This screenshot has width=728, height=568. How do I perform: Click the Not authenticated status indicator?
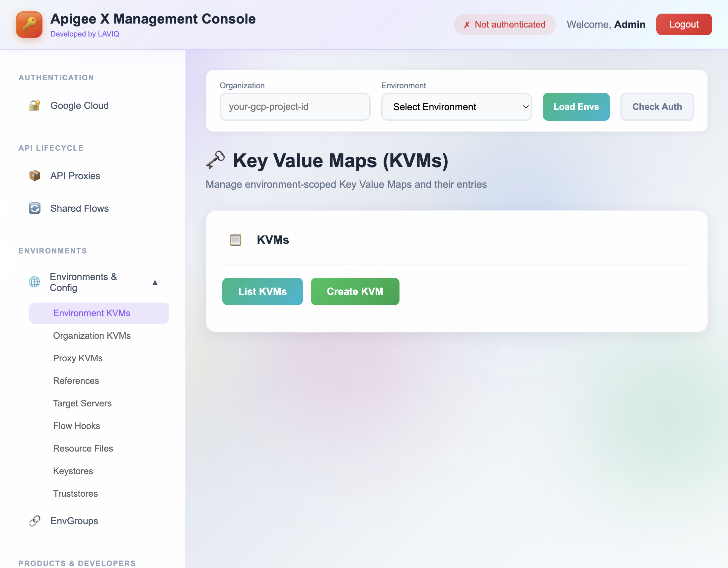point(504,24)
